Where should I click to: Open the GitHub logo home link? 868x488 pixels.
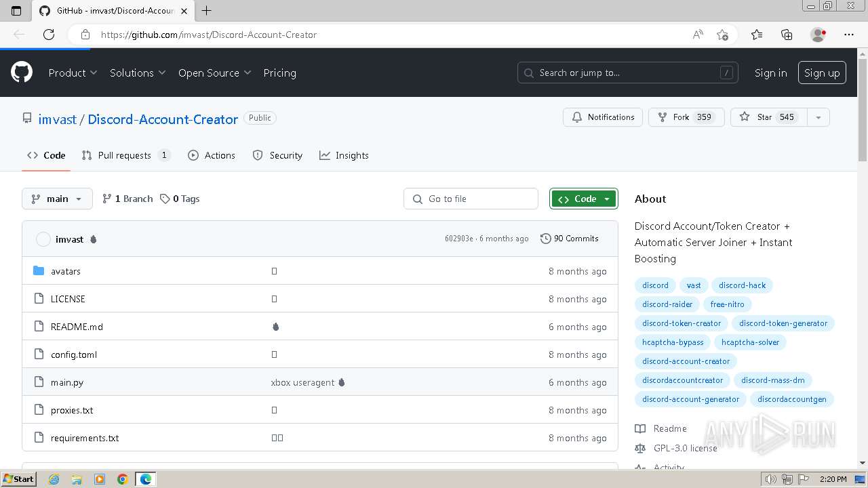click(x=22, y=73)
